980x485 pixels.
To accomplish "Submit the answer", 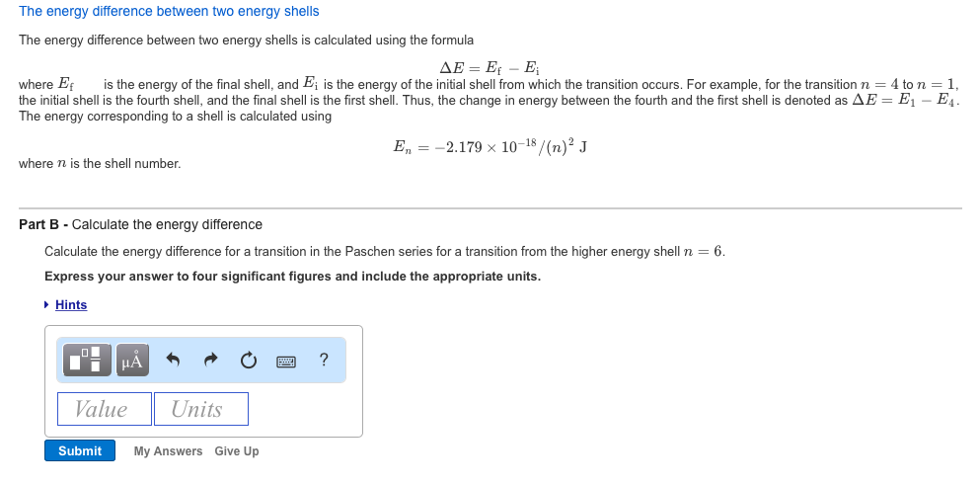I will (80, 450).
